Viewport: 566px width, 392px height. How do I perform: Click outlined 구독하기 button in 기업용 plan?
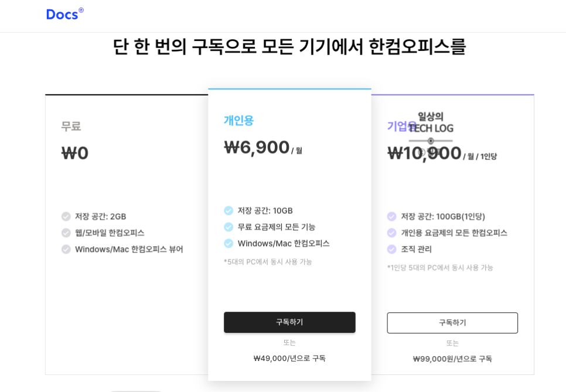click(452, 323)
